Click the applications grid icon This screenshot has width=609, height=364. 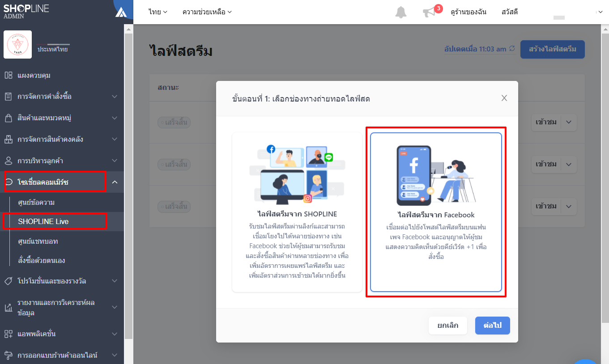[8, 334]
